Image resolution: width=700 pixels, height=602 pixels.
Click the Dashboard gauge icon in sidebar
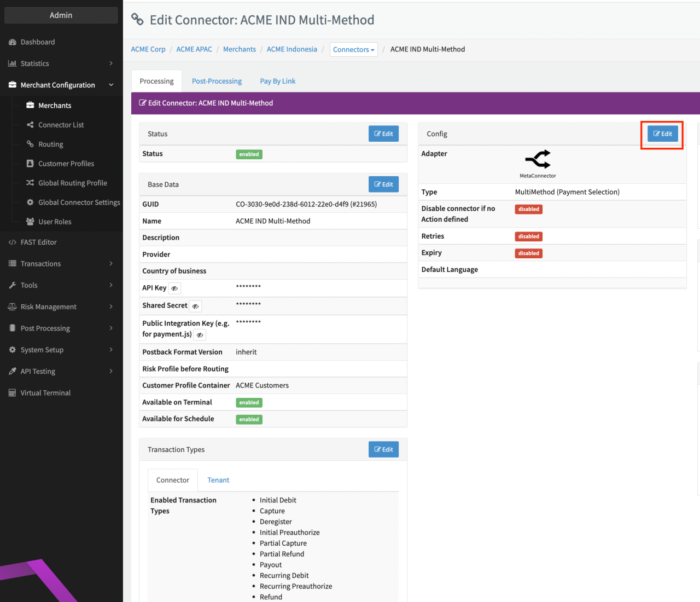12,42
